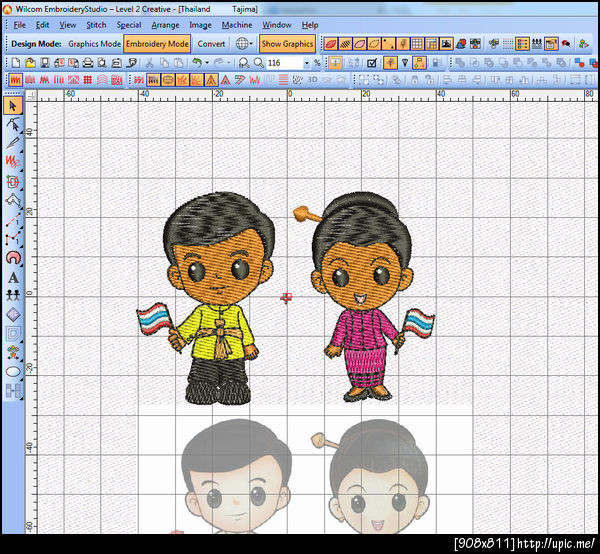Open the Window menu

pyautogui.click(x=277, y=25)
